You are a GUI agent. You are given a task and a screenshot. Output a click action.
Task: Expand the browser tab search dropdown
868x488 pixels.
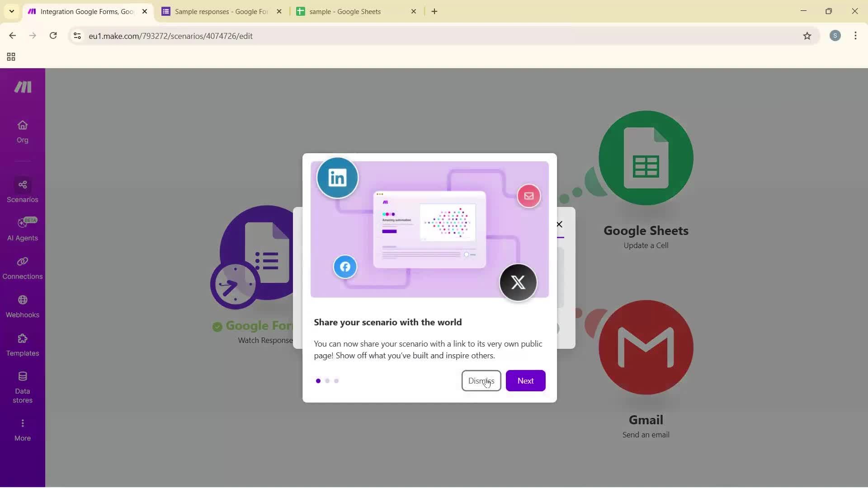[11, 11]
